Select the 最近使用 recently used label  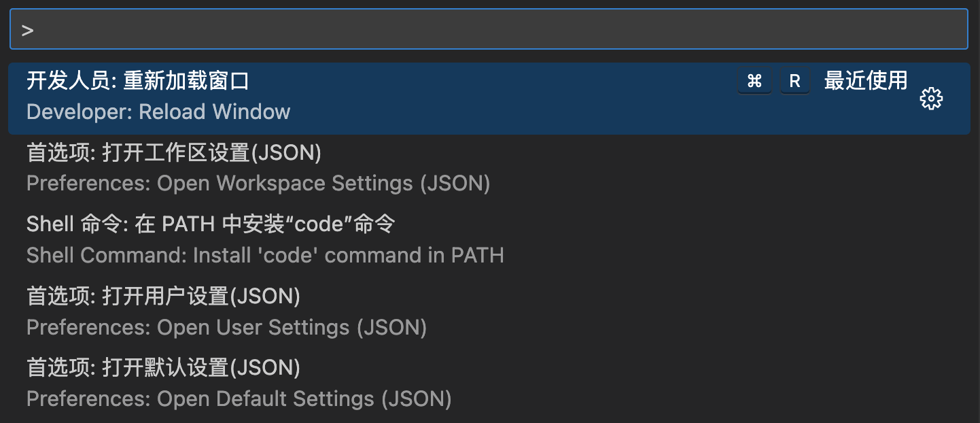click(866, 80)
